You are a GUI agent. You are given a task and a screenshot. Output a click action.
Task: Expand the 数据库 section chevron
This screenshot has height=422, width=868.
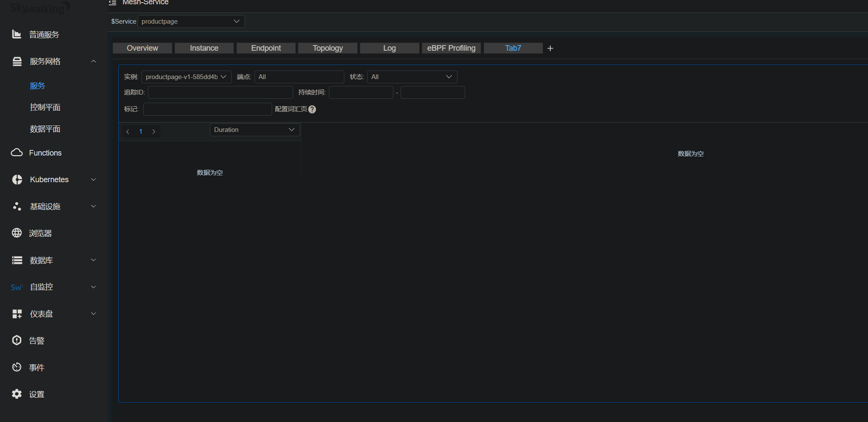(93, 260)
